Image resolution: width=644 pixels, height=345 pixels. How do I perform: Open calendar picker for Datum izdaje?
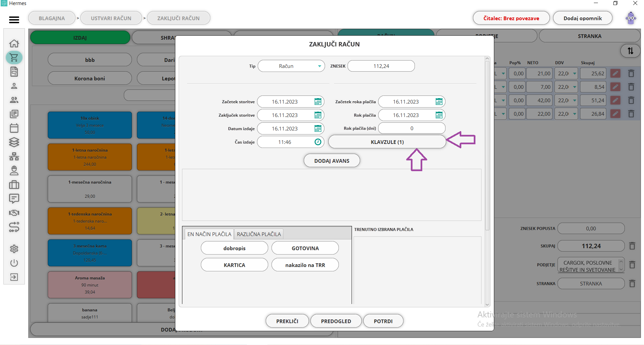click(318, 128)
